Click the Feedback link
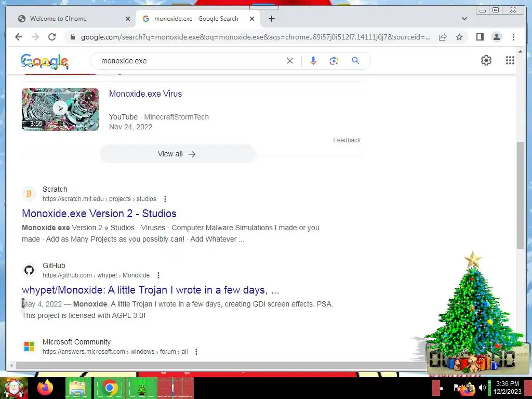 (x=347, y=140)
